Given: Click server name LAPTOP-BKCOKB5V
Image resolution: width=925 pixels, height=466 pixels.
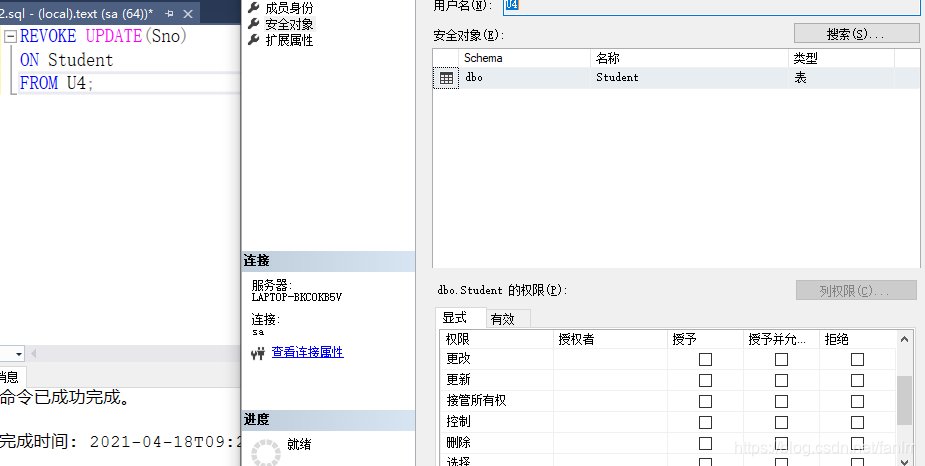Looking at the screenshot, I should [297, 297].
